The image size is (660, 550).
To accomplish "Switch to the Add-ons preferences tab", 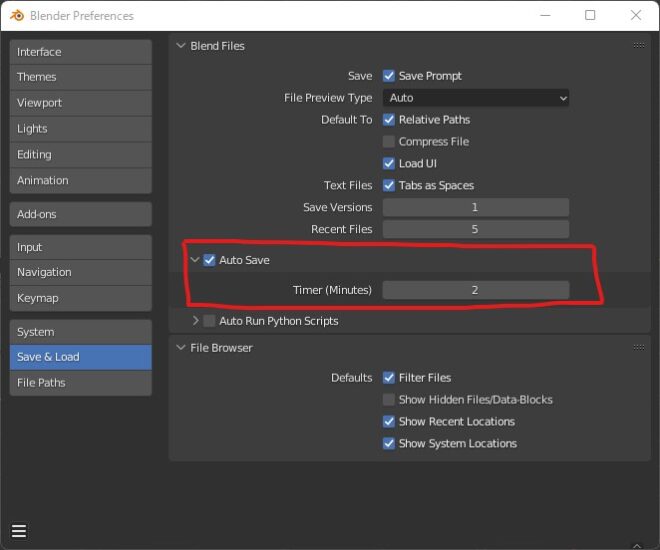I will click(x=81, y=214).
